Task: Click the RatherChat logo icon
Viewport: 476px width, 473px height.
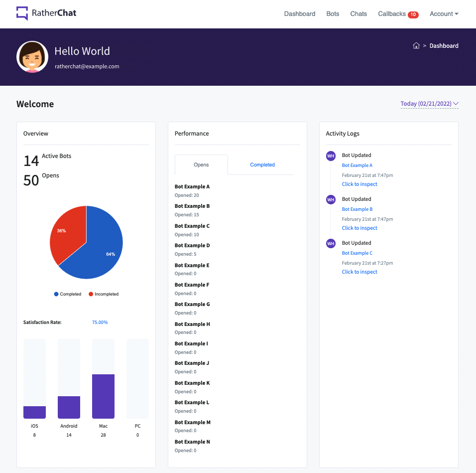Action: (22, 13)
